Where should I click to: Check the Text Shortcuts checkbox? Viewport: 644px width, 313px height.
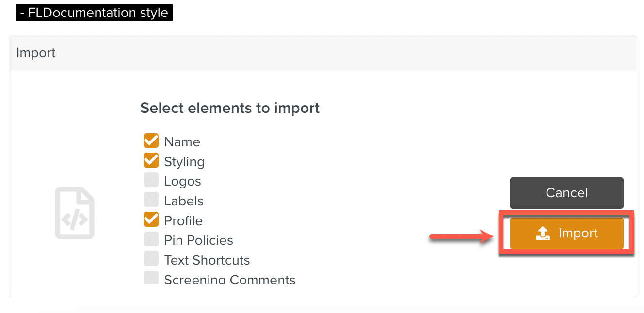(x=151, y=259)
